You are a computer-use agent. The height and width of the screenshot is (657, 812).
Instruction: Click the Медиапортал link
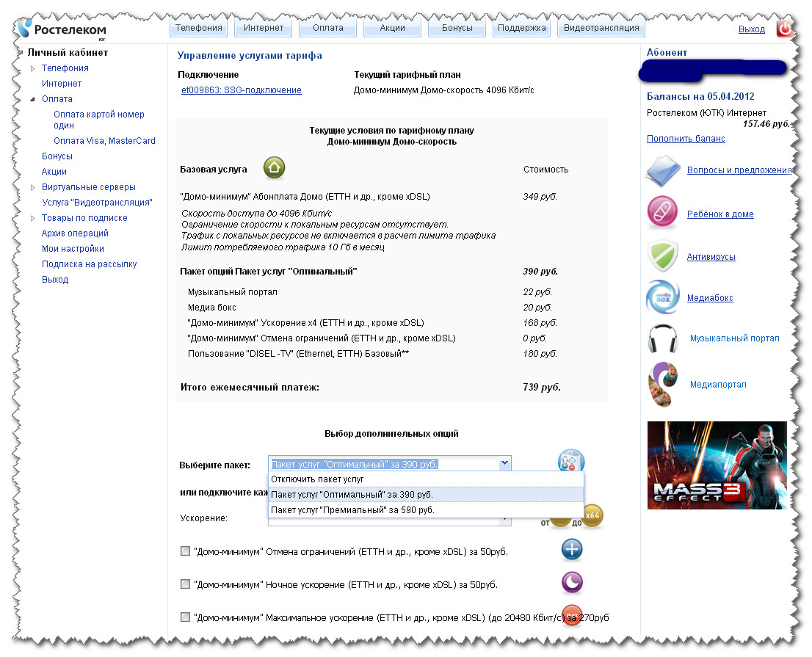[x=718, y=385]
